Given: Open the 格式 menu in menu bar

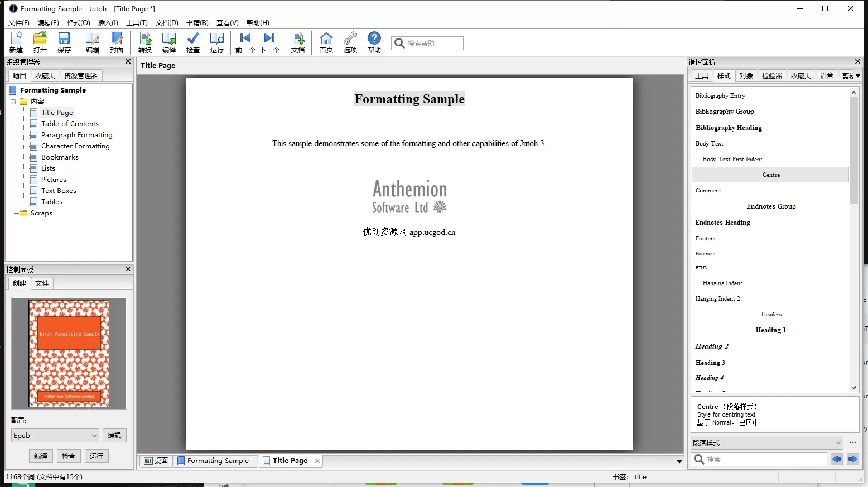Looking at the screenshot, I should click(x=78, y=23).
